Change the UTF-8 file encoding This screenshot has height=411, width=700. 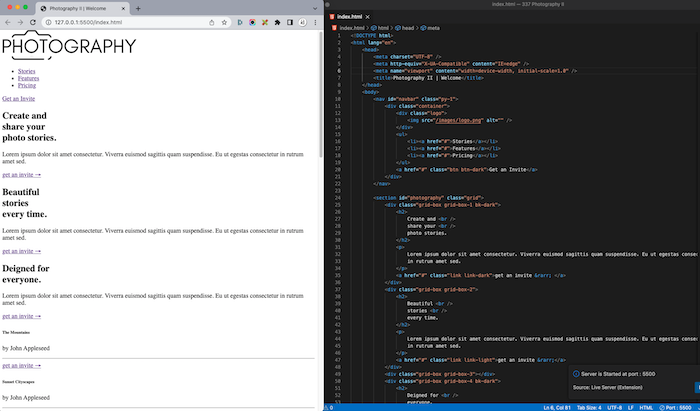(x=615, y=407)
